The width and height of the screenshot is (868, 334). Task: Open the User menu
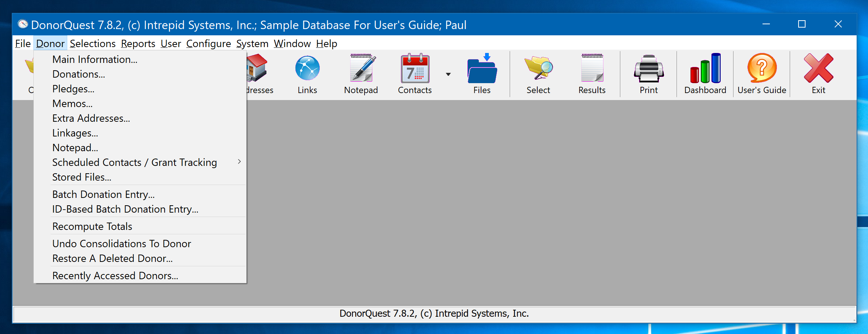pyautogui.click(x=171, y=43)
